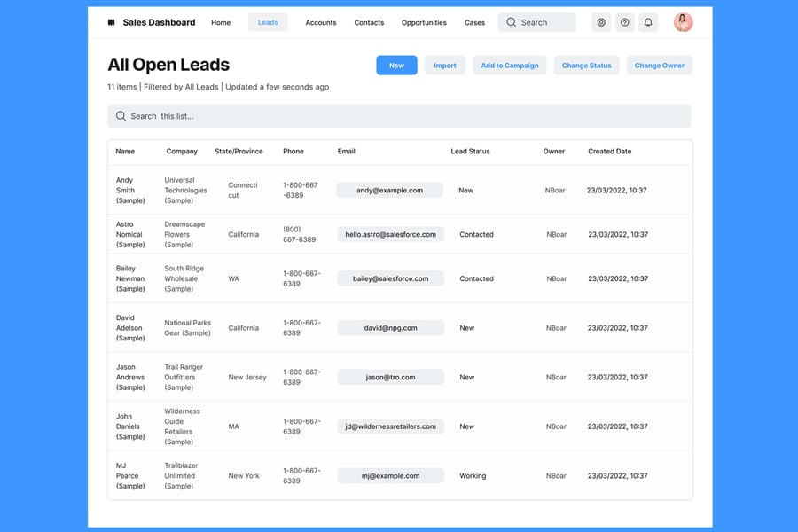The height and width of the screenshot is (532, 798).
Task: Go to the Opportunities tab
Action: click(x=424, y=23)
